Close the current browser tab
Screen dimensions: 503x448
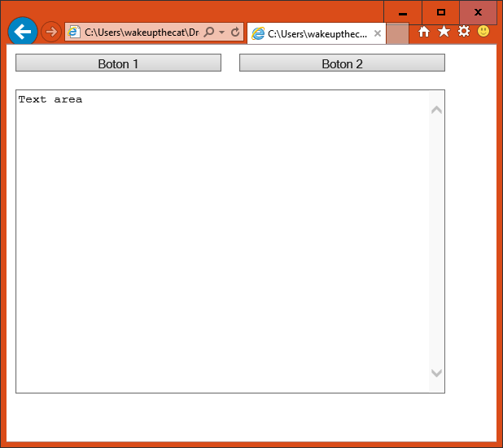pos(378,33)
